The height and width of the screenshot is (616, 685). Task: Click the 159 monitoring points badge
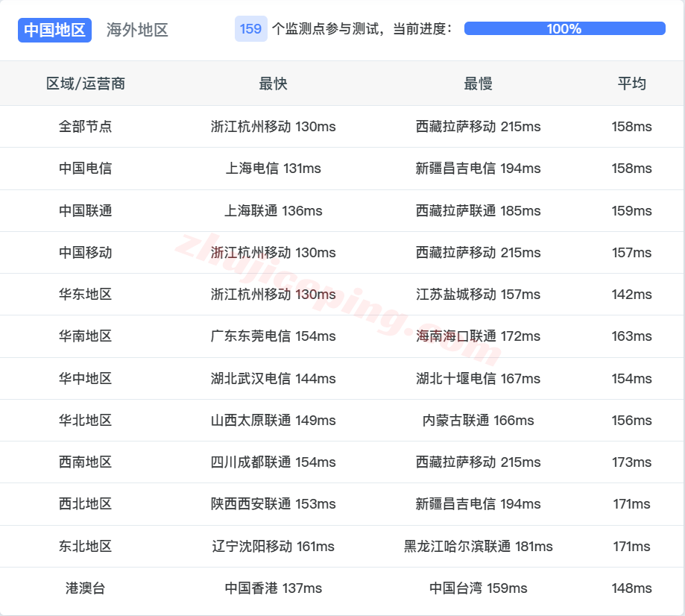pyautogui.click(x=250, y=29)
